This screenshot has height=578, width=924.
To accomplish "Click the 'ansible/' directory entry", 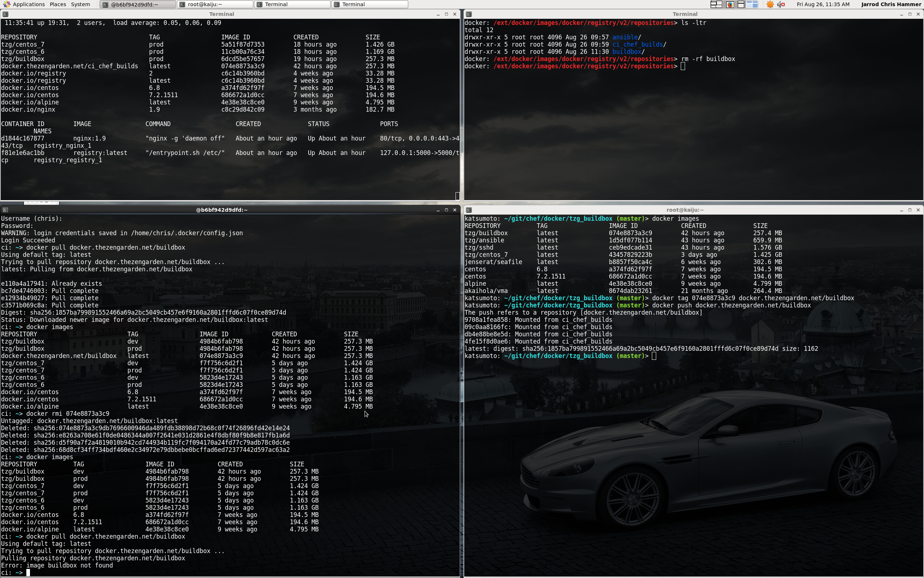I will pos(627,37).
